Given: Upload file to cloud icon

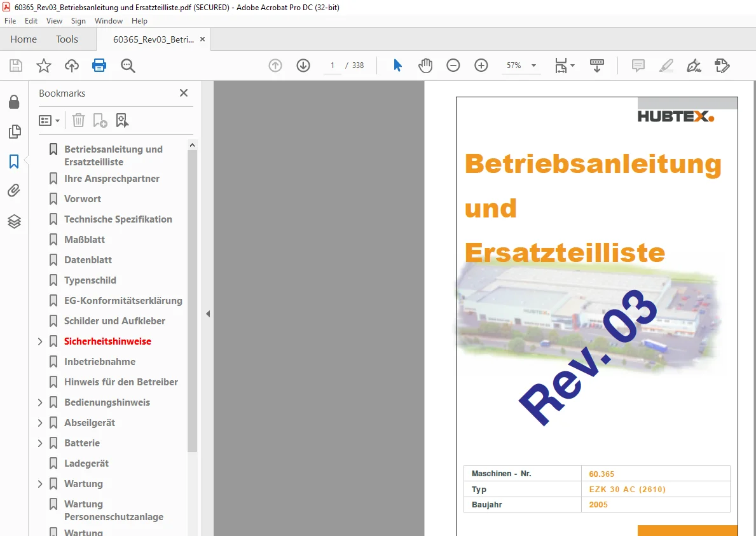Looking at the screenshot, I should click(72, 65).
